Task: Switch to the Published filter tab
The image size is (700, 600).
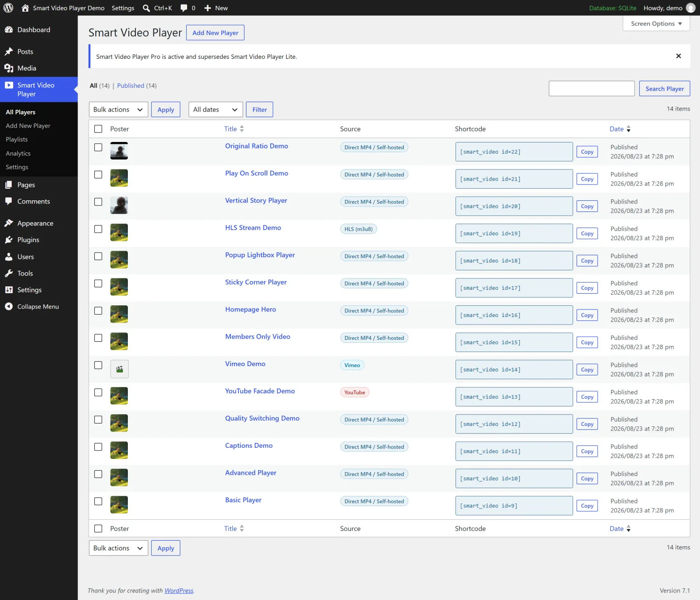Action: point(131,86)
